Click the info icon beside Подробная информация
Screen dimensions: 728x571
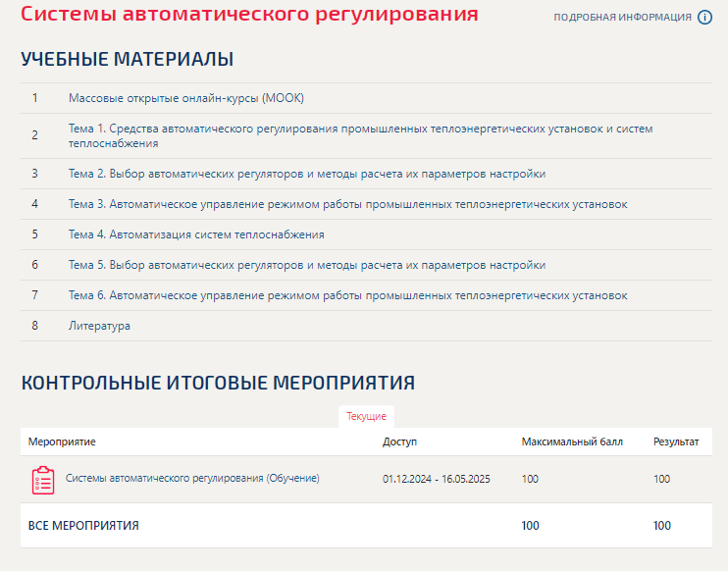tap(704, 18)
